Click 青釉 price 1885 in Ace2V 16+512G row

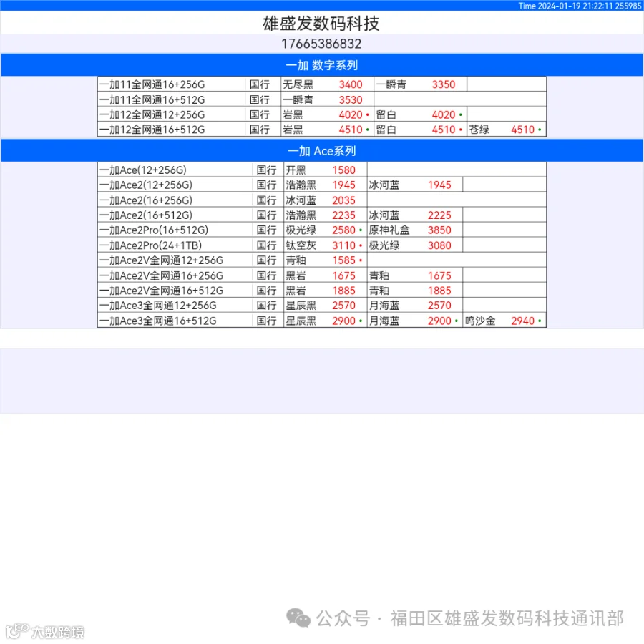pos(439,291)
